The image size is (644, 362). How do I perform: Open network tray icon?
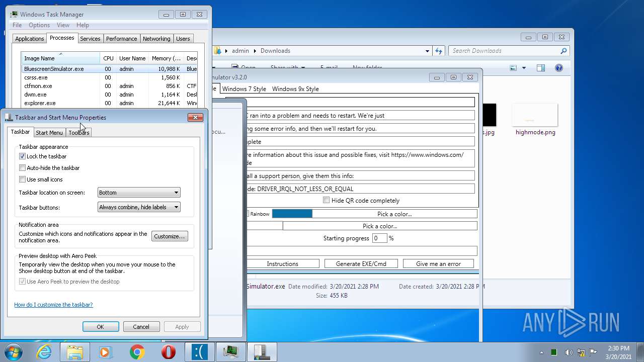[581, 352]
